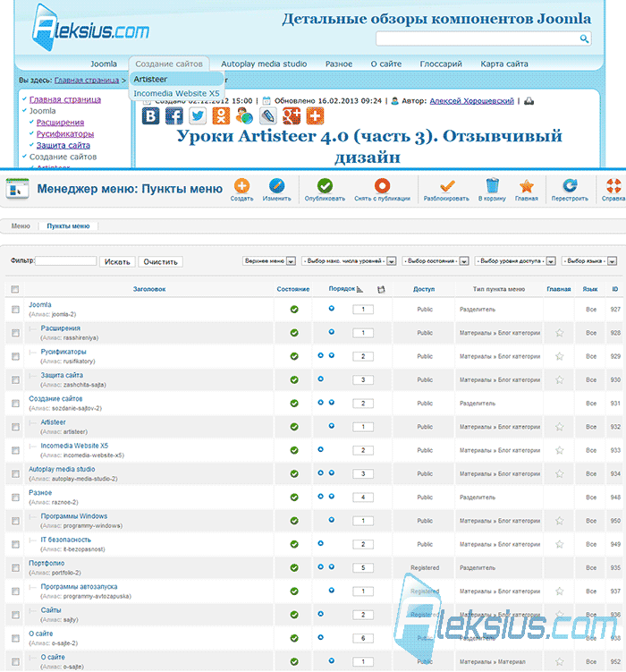Check the select-all checkbox in table header

pos(15,289)
